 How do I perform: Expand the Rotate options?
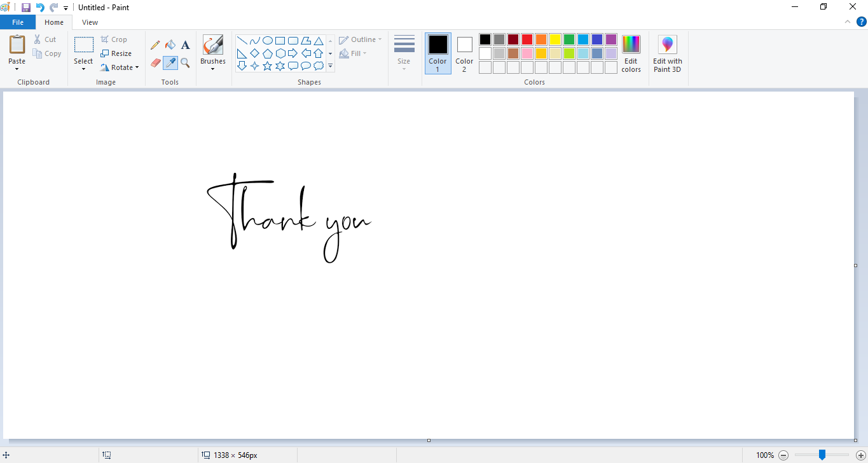tap(136, 67)
